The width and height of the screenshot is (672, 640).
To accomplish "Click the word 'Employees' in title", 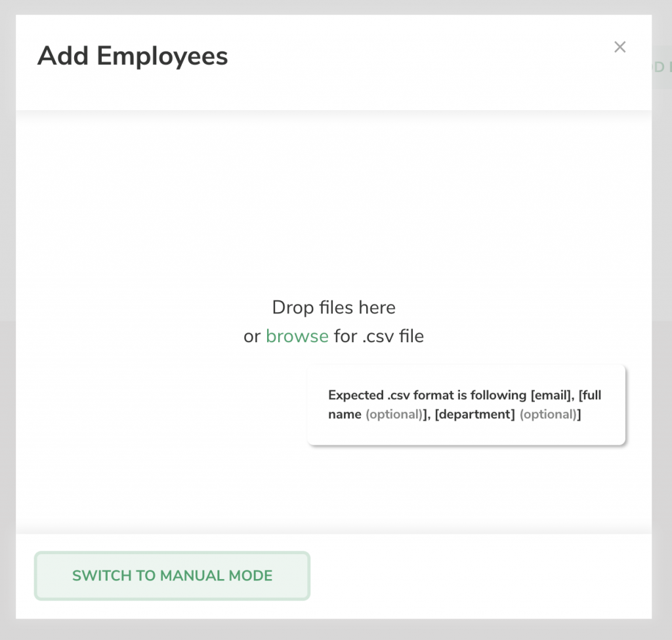I will tap(163, 56).
